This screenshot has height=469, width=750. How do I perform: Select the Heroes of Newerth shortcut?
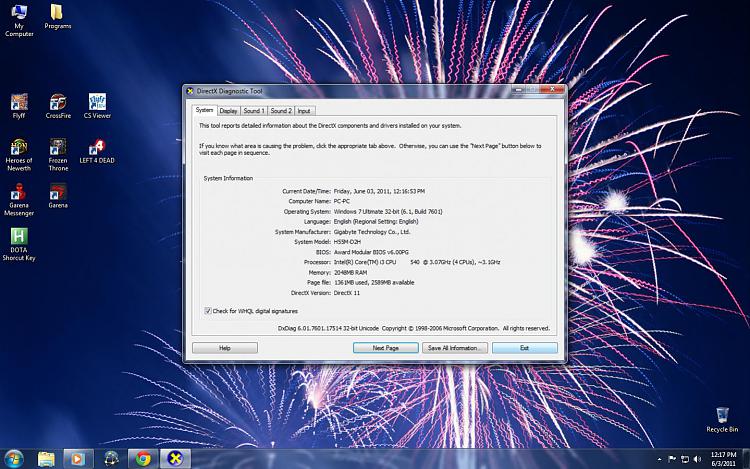pos(19,155)
